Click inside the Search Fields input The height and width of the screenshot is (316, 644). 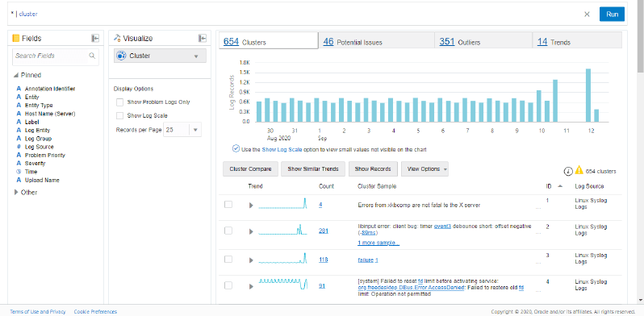pos(51,56)
